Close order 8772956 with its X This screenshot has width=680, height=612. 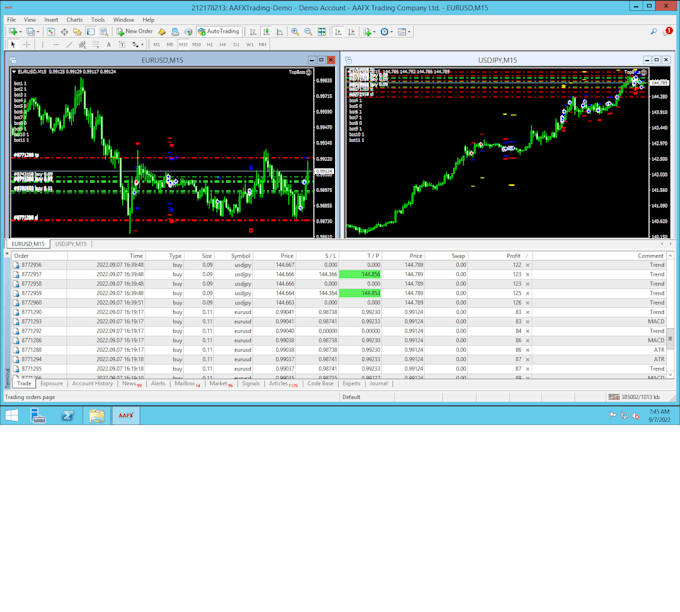(x=528, y=265)
